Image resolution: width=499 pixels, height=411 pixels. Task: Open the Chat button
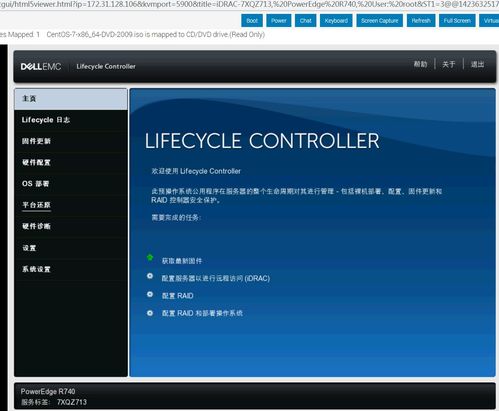pyautogui.click(x=305, y=21)
